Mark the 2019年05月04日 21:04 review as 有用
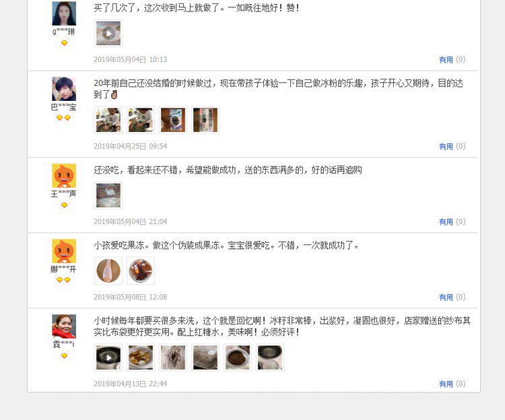The width and height of the screenshot is (505, 420). pyautogui.click(x=446, y=222)
